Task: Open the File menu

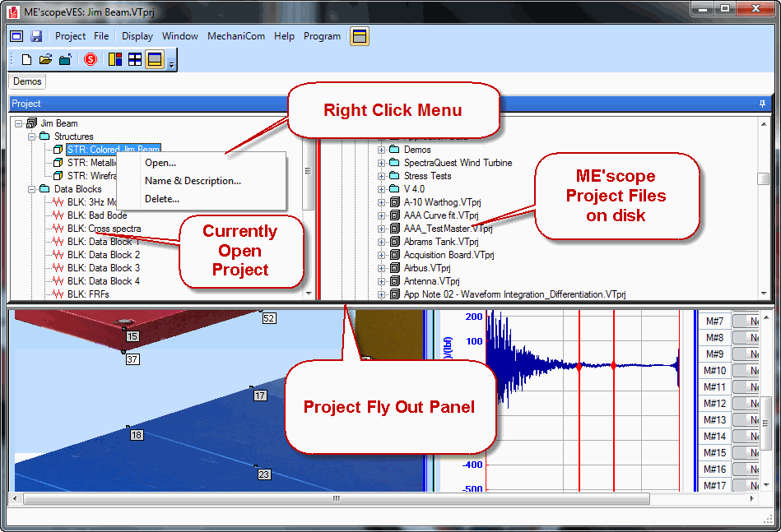Action: [x=101, y=36]
